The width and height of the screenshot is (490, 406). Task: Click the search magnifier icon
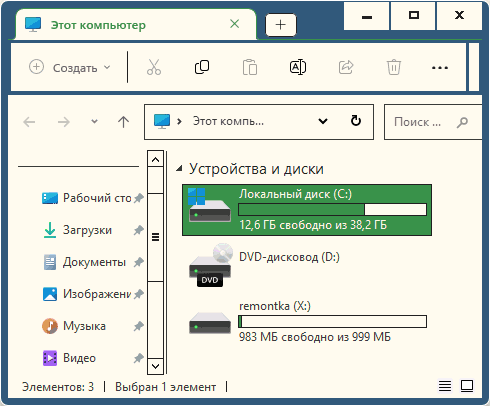(x=462, y=122)
